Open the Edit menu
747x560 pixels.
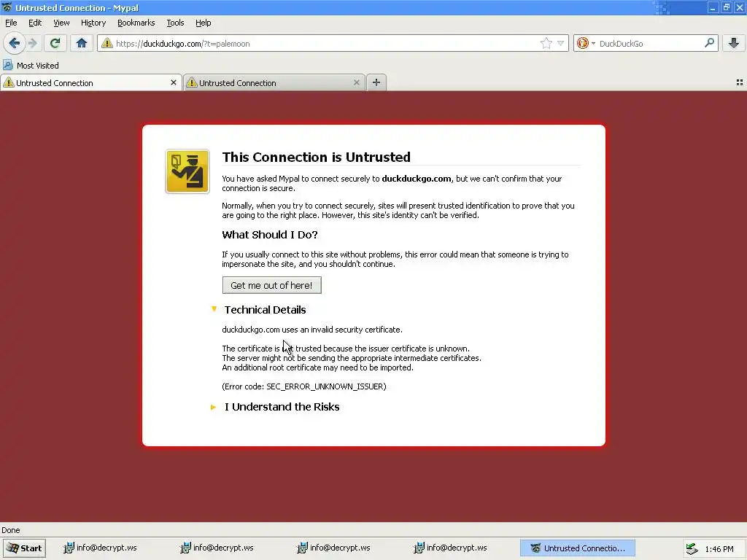[35, 23]
